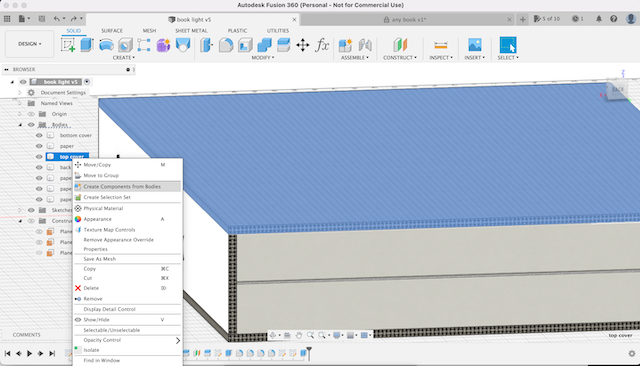Select the Fillet tool
Image resolution: width=640 pixels, height=366 pixels.
tap(226, 45)
